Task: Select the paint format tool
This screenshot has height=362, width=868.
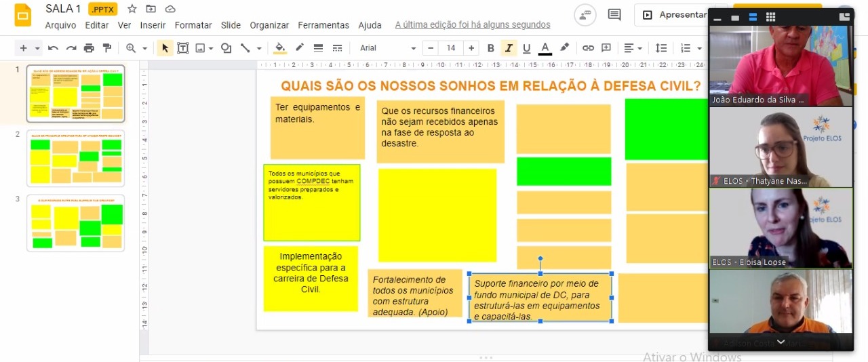Action: pos(106,48)
